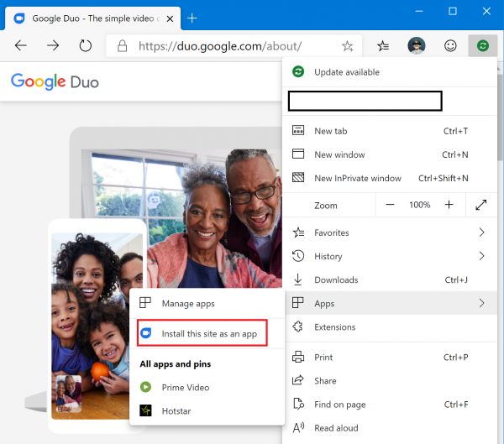Click Update available at the menu top
This screenshot has width=504, height=444.
point(346,72)
